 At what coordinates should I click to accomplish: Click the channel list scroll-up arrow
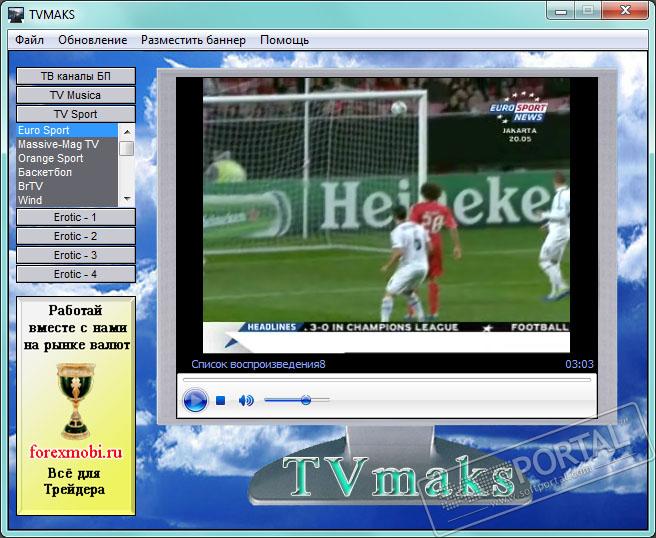pos(127,131)
